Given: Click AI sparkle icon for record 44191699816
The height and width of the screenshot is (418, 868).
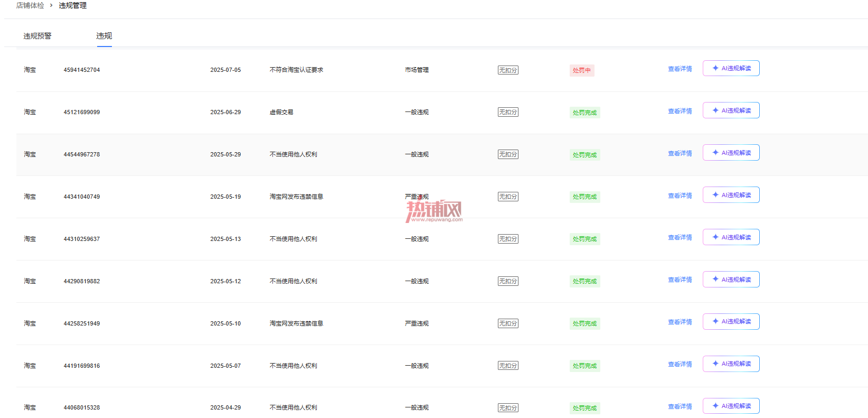Looking at the screenshot, I should tap(715, 364).
